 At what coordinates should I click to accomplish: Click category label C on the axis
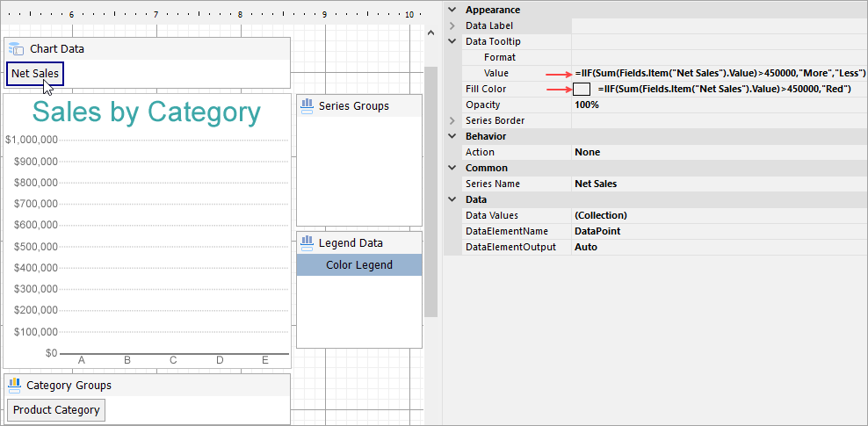(173, 360)
